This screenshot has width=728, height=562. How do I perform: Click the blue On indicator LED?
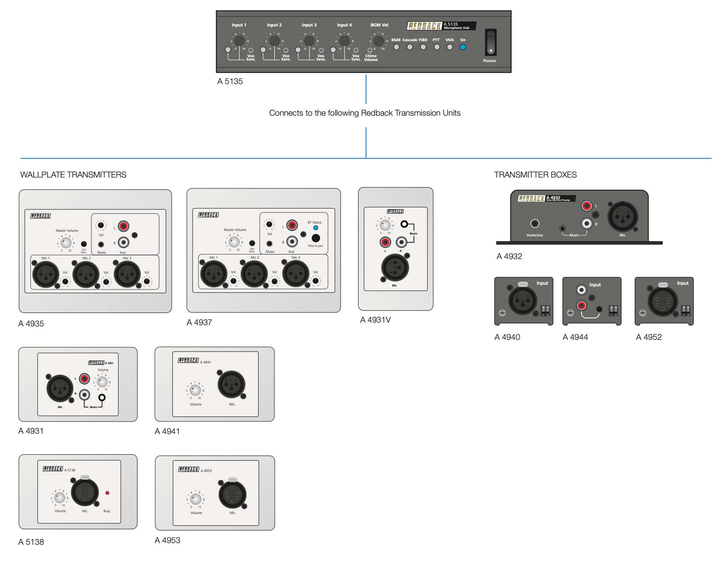[463, 47]
